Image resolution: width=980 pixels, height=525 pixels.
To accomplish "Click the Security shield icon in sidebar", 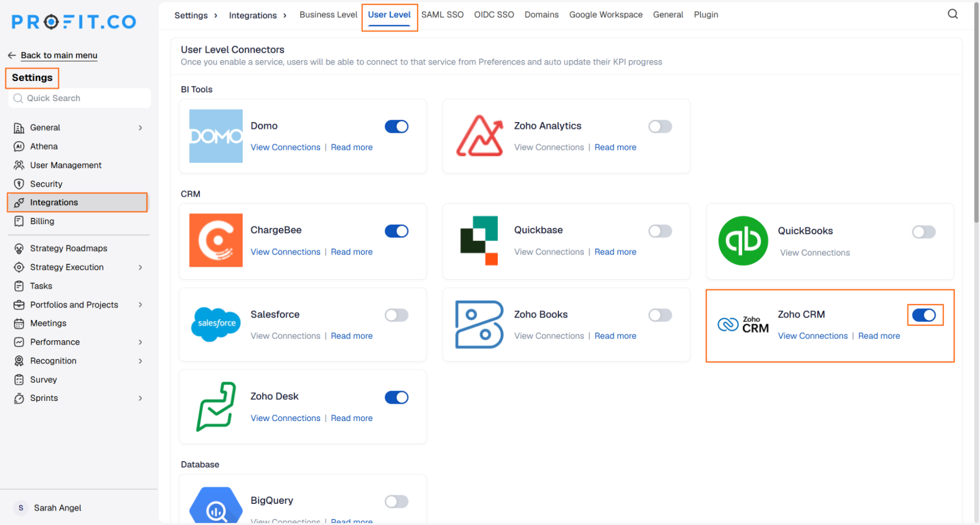I will click(x=19, y=184).
